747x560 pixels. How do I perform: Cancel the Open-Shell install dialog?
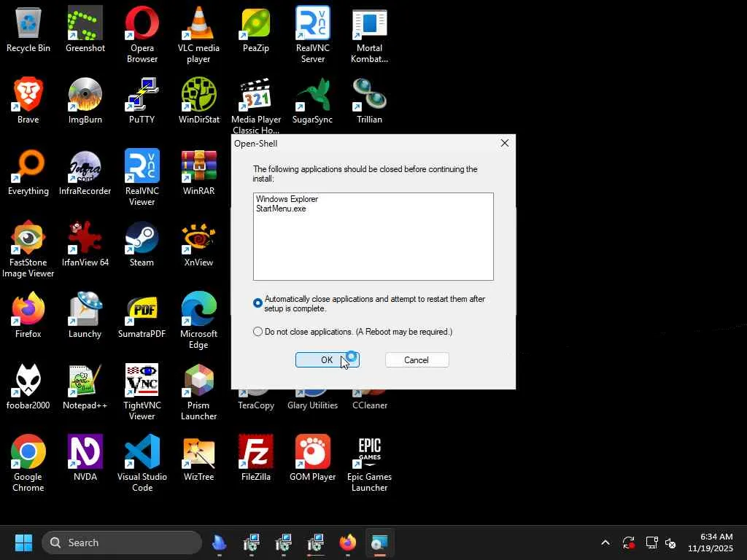(x=417, y=360)
